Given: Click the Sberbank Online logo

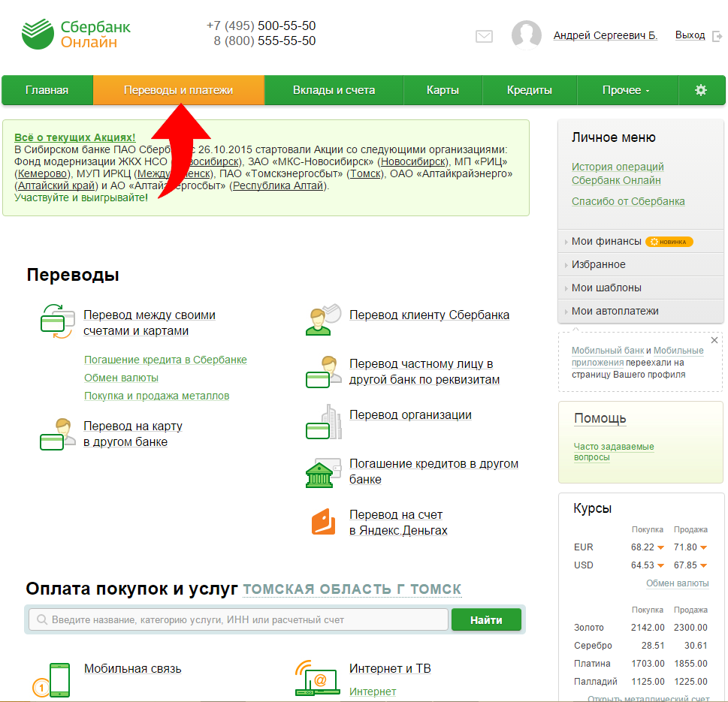Looking at the screenshot, I should [76, 34].
